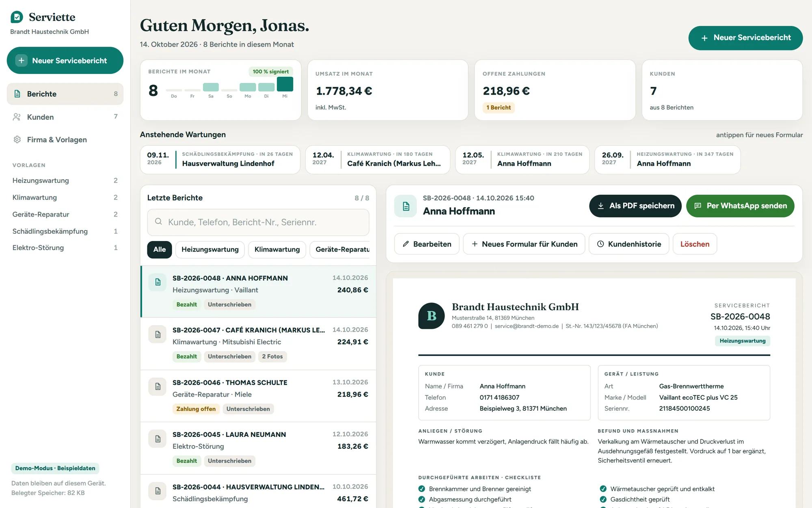This screenshot has width=812, height=508.
Task: Click the search magnifier icon in Letzte Berichte
Action: (159, 222)
